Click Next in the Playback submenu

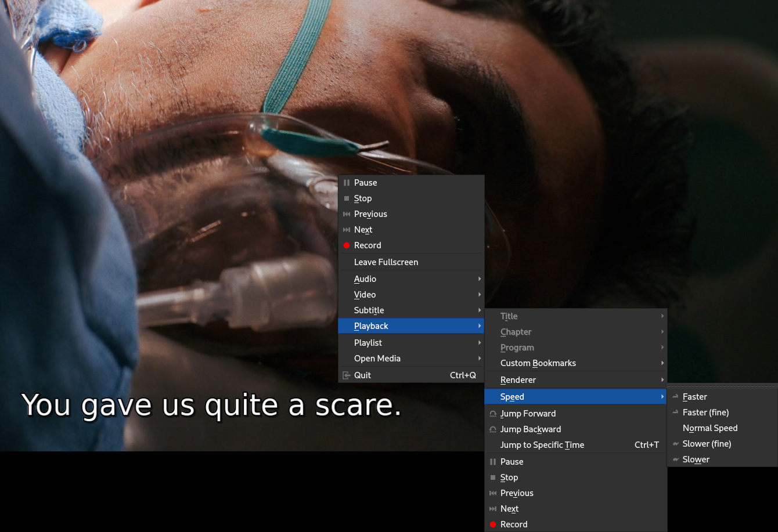pyautogui.click(x=576, y=509)
